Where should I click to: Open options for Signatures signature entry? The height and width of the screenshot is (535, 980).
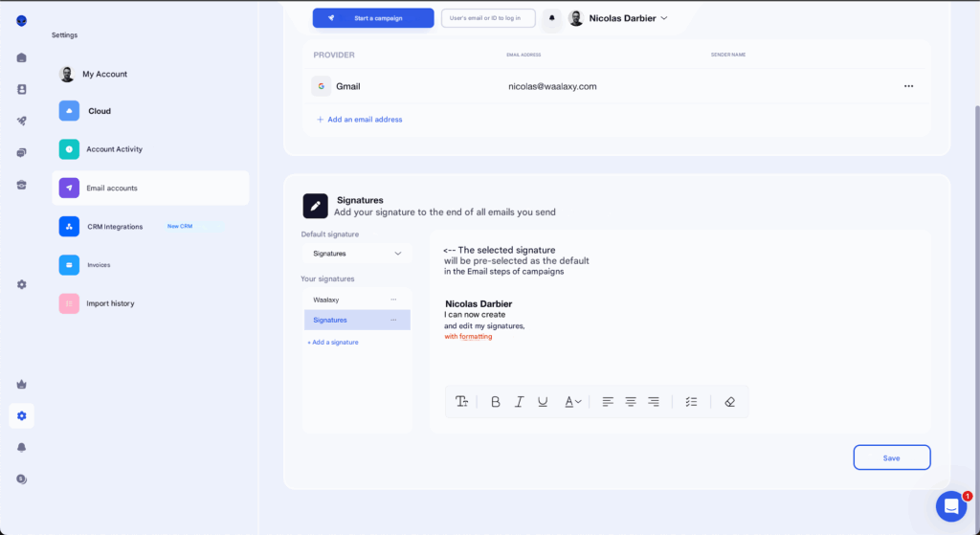click(x=393, y=320)
